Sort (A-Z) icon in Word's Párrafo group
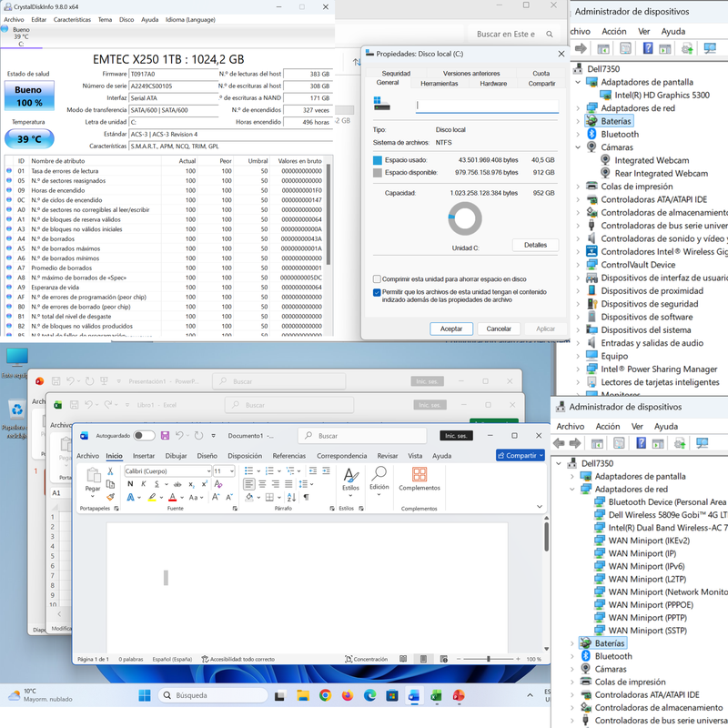728x728 pixels. pos(291,497)
